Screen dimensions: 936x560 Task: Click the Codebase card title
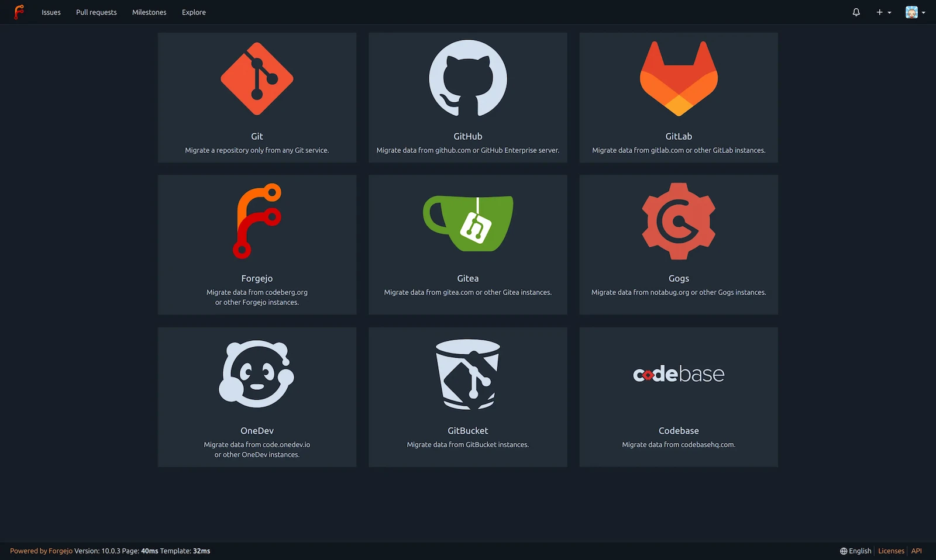pos(679,431)
